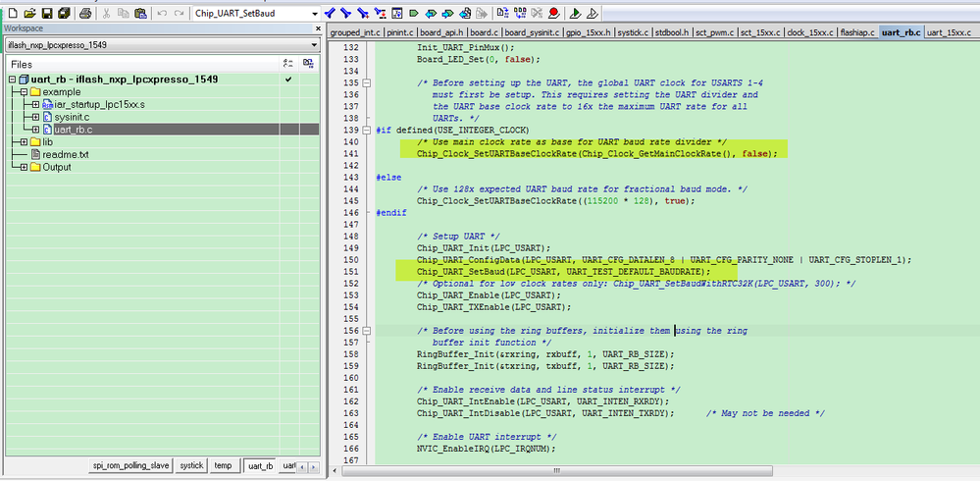Collapse the example folder
Screen dimensions: 980x481
24,92
